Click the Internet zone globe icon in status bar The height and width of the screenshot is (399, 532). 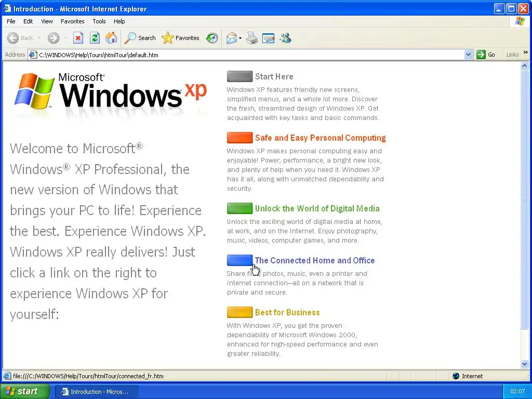tap(456, 376)
